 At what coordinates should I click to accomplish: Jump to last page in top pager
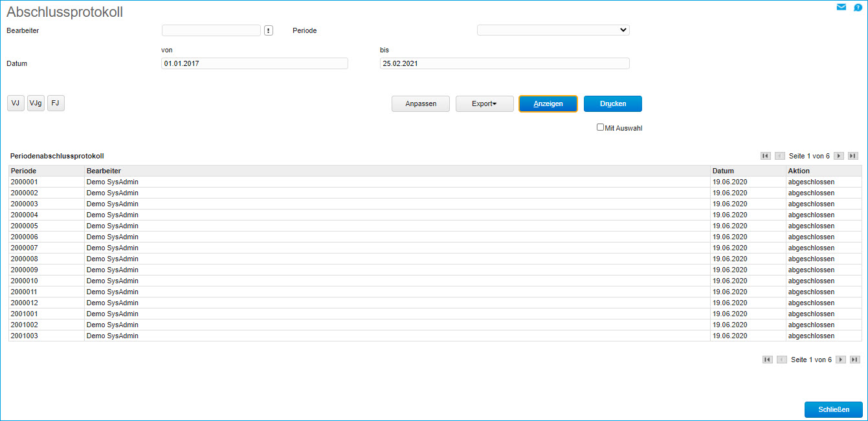pyautogui.click(x=853, y=156)
